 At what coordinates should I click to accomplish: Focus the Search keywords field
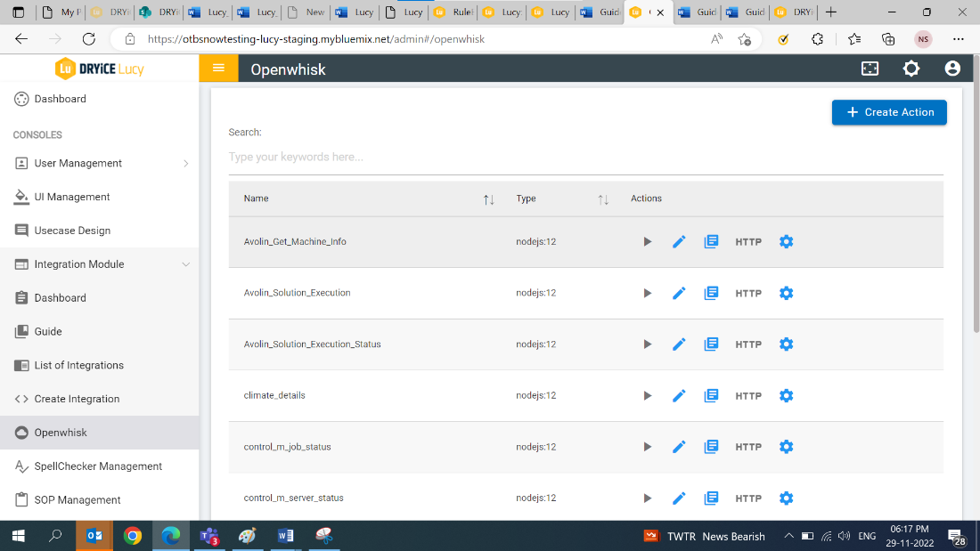(x=585, y=157)
